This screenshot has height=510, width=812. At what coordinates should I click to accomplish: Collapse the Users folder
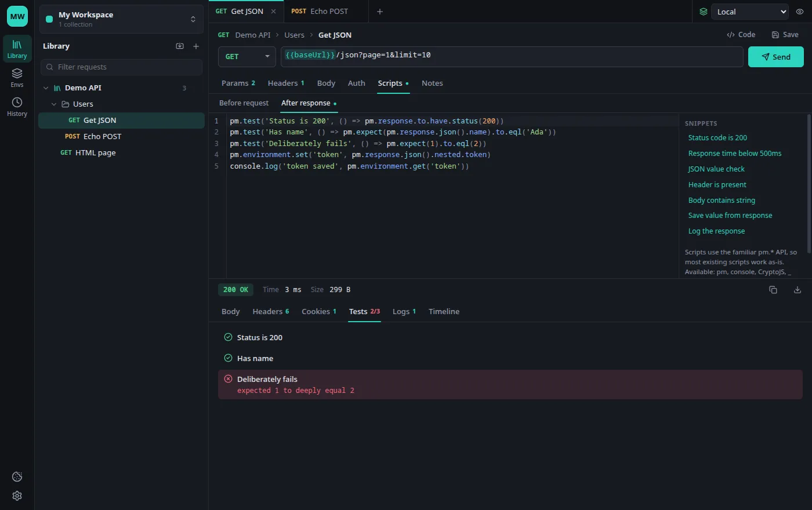tap(54, 104)
